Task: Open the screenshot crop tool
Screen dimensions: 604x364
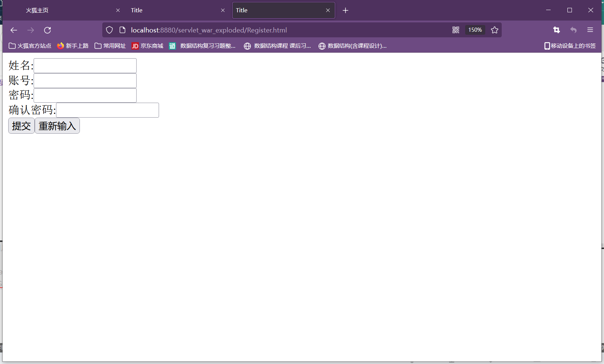Action: 557,30
